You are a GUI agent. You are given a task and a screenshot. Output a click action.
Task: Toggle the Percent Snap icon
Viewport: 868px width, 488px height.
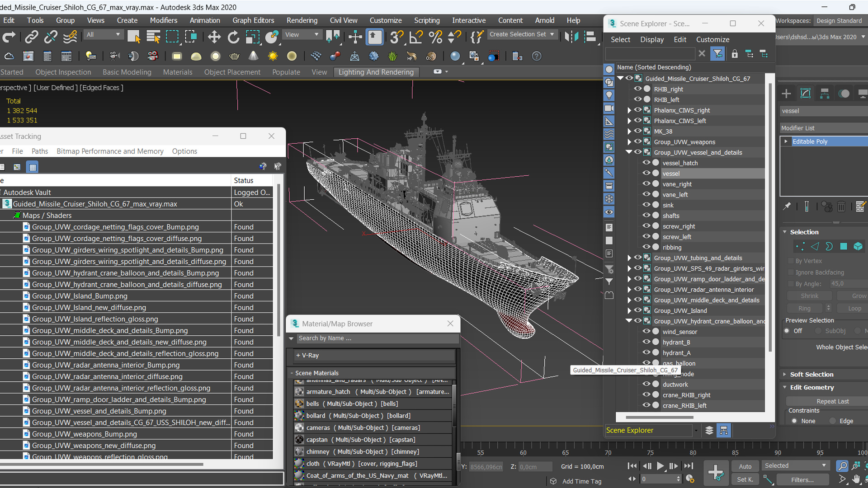coord(435,37)
